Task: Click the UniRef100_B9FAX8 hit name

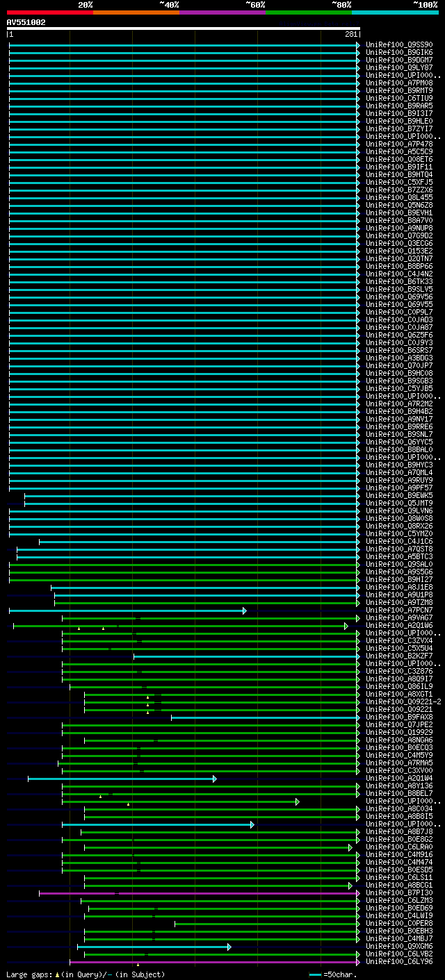Action: tap(399, 717)
